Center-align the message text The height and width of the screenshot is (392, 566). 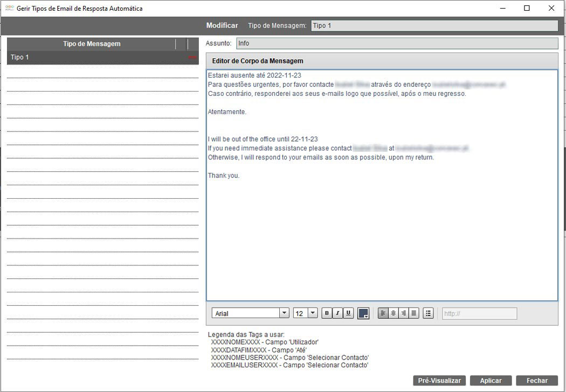click(393, 313)
